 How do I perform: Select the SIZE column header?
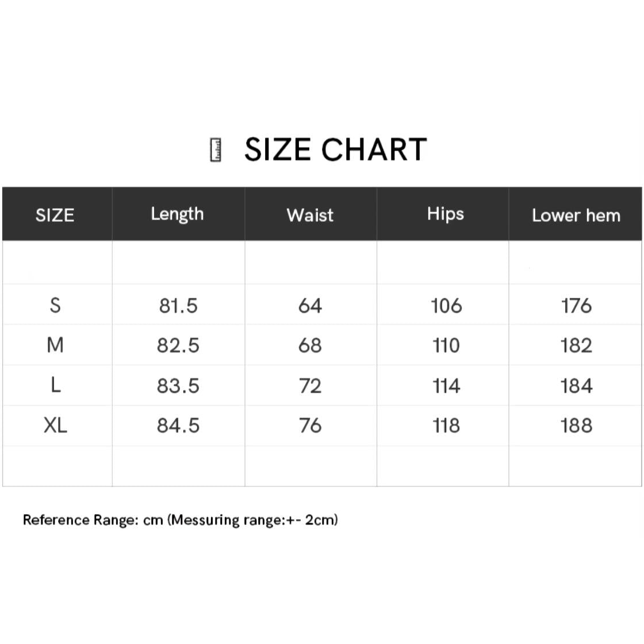(x=55, y=215)
